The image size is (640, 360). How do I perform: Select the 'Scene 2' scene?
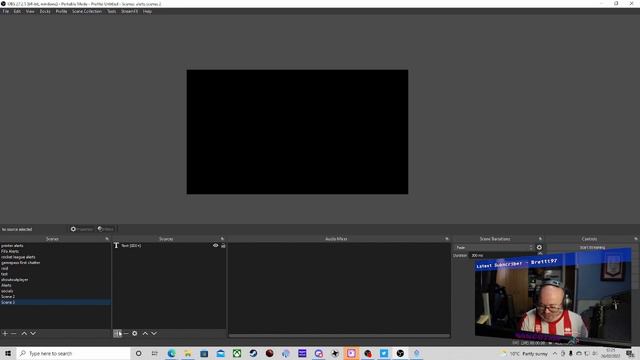(55, 297)
